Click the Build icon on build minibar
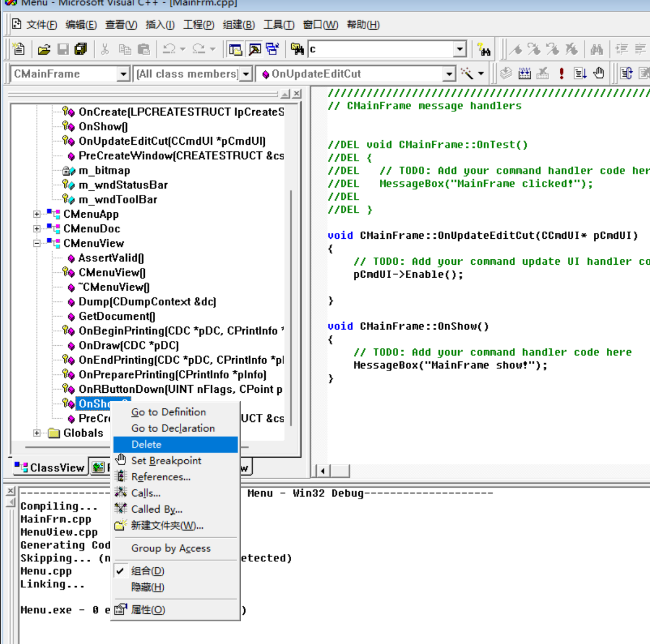This screenshot has width=650, height=644. tap(525, 73)
